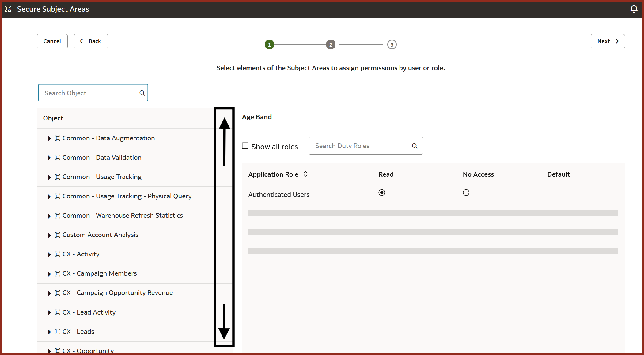Expand Common - Warehouse Refresh Statistics node
The image size is (644, 355).
pyautogui.click(x=49, y=216)
